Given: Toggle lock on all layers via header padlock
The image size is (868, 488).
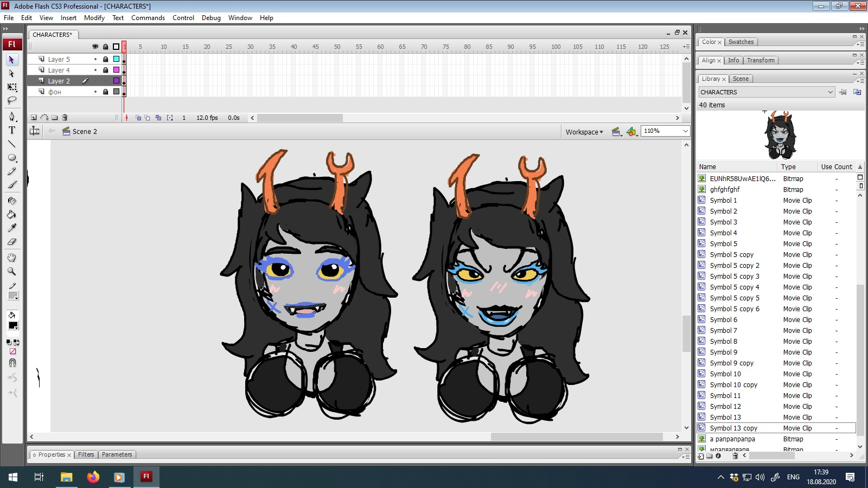Looking at the screenshot, I should coord(106,47).
